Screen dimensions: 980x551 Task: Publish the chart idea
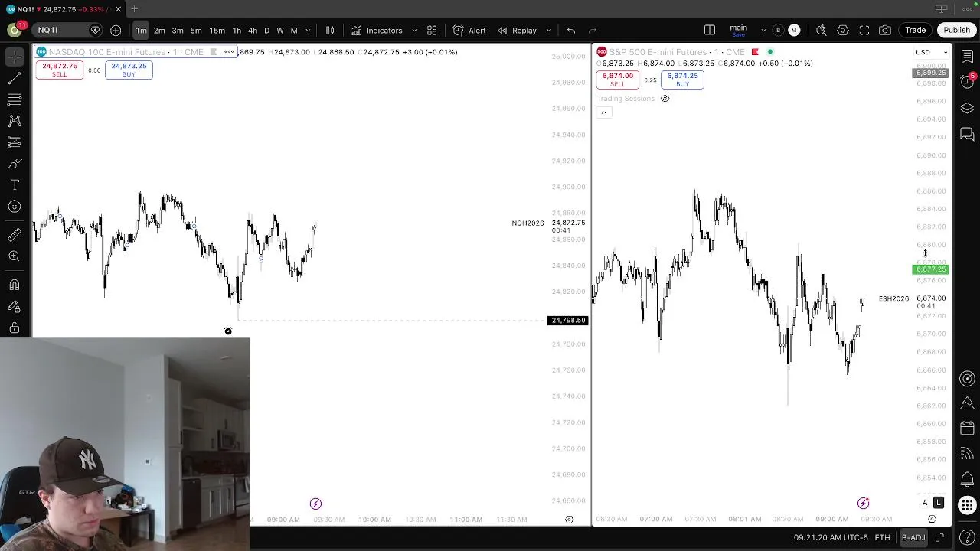pyautogui.click(x=956, y=31)
